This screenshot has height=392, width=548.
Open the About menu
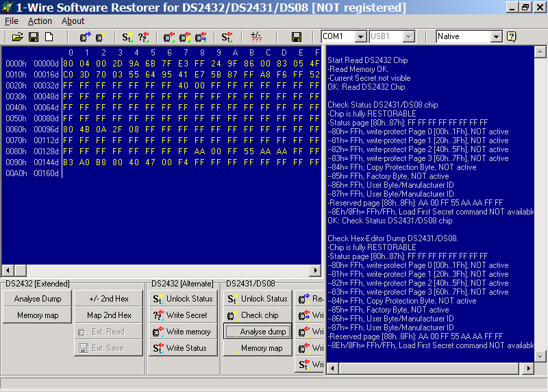click(73, 21)
